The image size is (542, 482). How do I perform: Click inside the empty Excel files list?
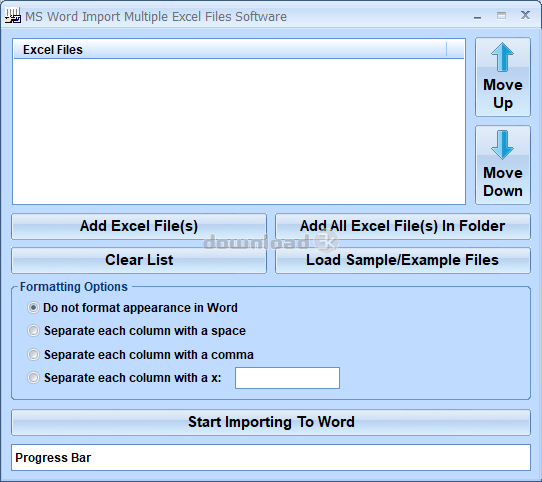239,131
